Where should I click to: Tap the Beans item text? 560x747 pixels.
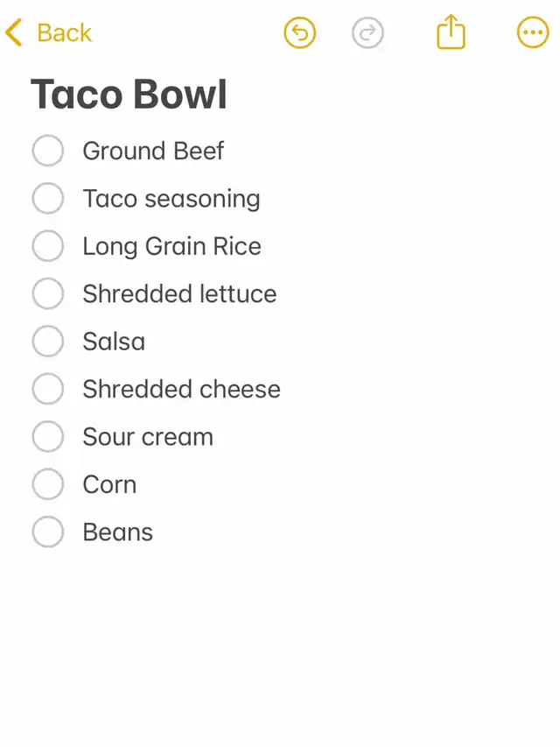[117, 532]
